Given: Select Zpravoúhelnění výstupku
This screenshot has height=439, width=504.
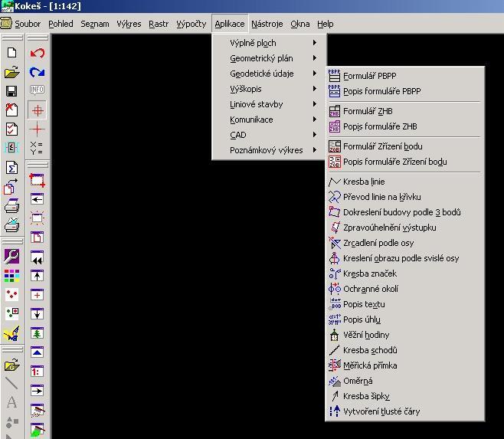Looking at the screenshot, I should (404, 228).
